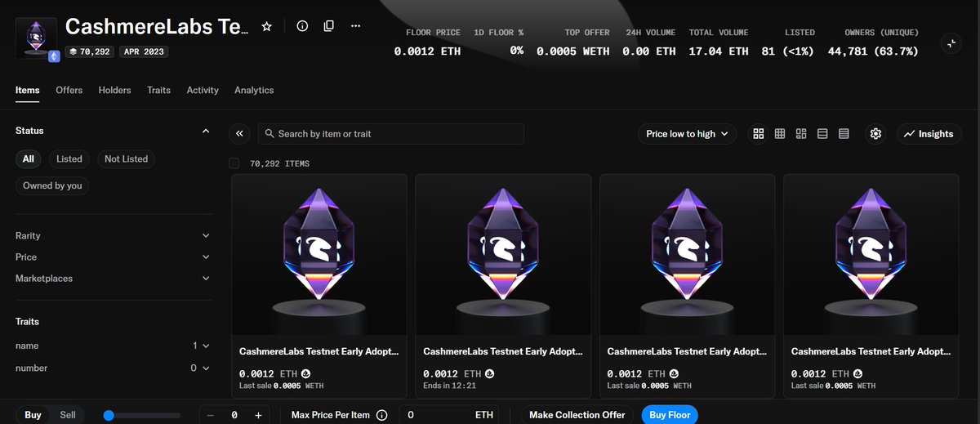Open the CashmereLabs collection avatar
Viewport: 980px width, 424px height.
pyautogui.click(x=36, y=38)
